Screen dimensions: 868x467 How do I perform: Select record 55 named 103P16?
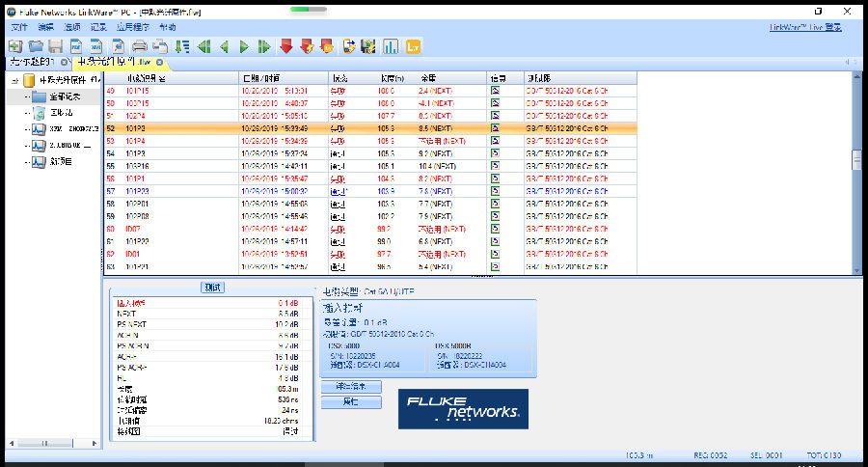coord(370,166)
